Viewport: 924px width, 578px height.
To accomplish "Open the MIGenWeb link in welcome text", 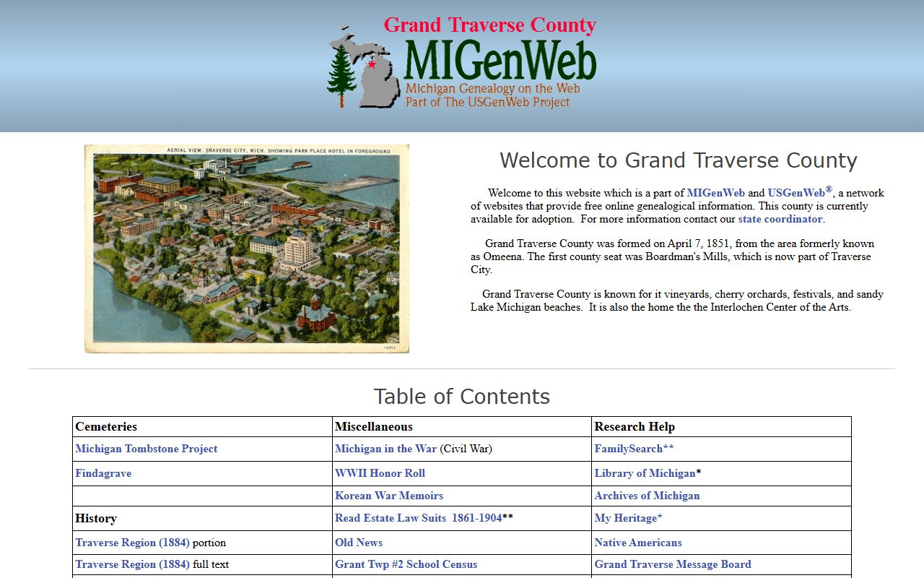I will (x=715, y=193).
